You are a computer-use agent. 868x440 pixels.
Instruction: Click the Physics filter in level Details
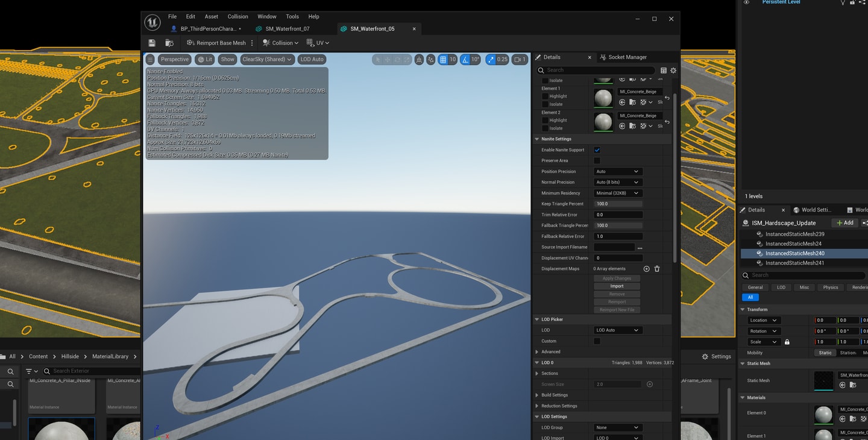pyautogui.click(x=831, y=288)
